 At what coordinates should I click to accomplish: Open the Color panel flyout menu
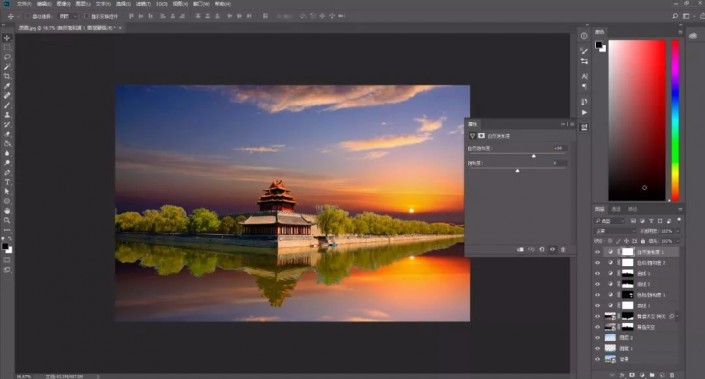680,32
